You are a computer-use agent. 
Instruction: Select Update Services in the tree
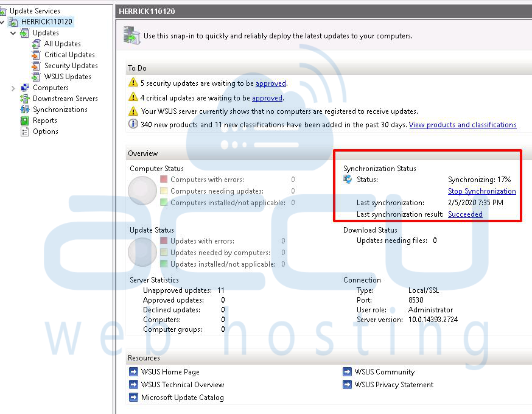(35, 11)
